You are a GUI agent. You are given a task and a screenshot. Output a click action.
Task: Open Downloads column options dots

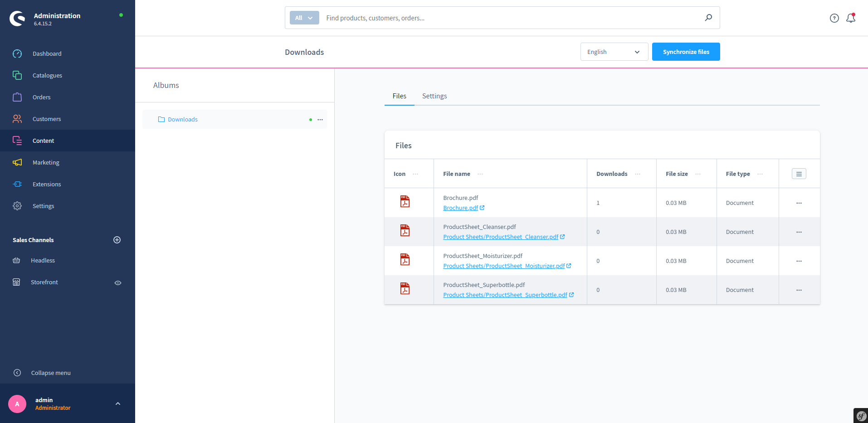(x=638, y=174)
